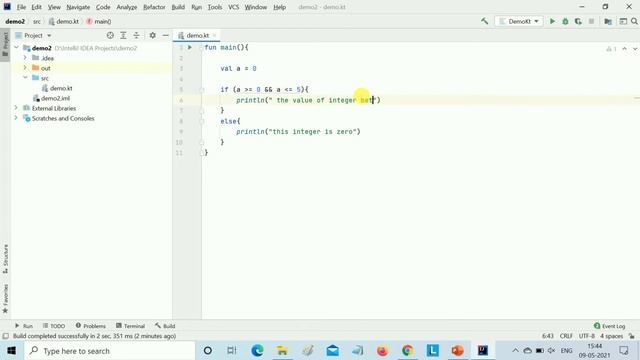640x360 pixels.
Task: Collapse the demo2 project root
Action: click(16, 48)
